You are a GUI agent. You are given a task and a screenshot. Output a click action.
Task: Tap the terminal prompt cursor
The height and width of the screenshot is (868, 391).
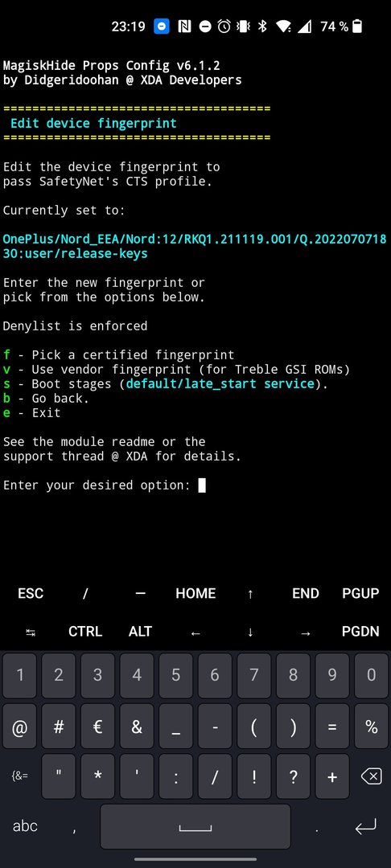click(202, 485)
